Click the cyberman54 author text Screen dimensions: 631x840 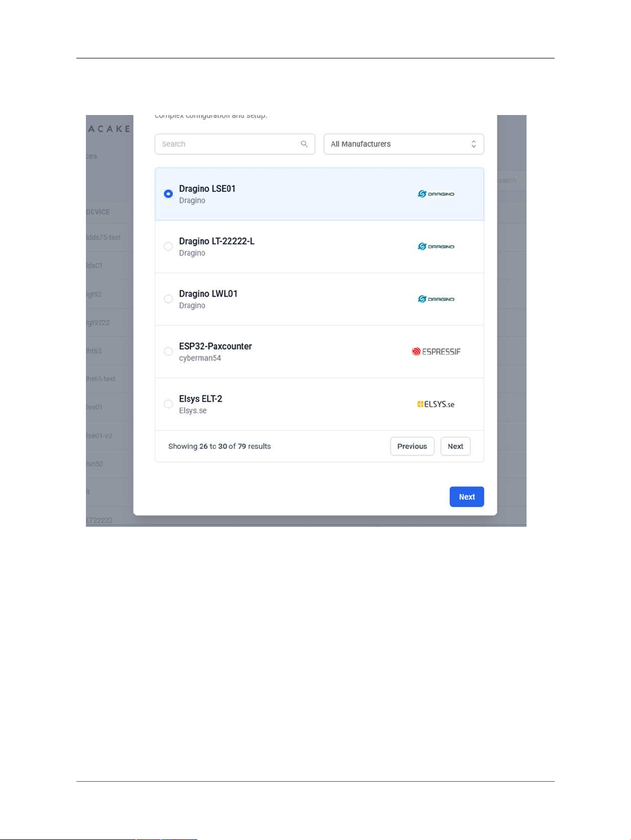click(200, 358)
